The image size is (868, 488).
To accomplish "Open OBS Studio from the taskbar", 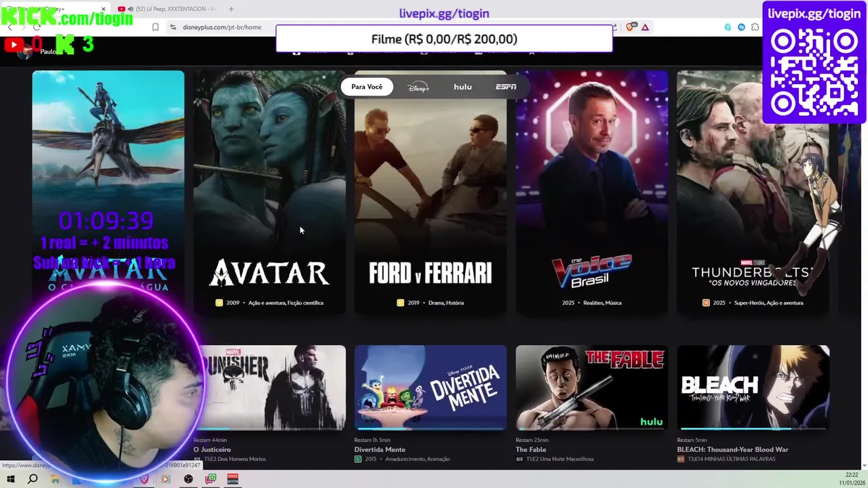I will (189, 479).
